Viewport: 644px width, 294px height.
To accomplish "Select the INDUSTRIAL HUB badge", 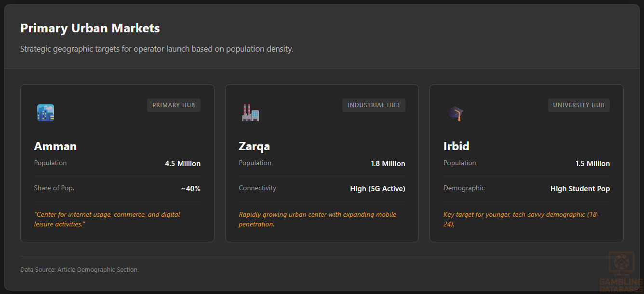I will coord(374,105).
